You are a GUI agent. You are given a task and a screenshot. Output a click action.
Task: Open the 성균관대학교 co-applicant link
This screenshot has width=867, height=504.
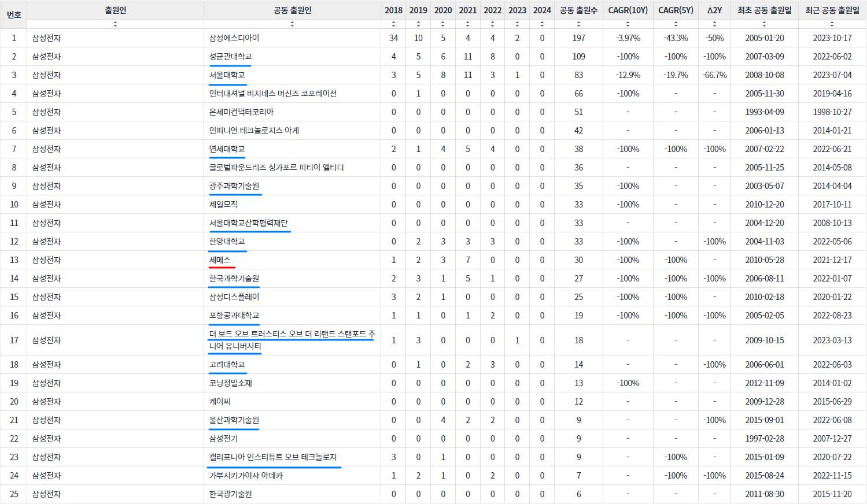pos(230,57)
